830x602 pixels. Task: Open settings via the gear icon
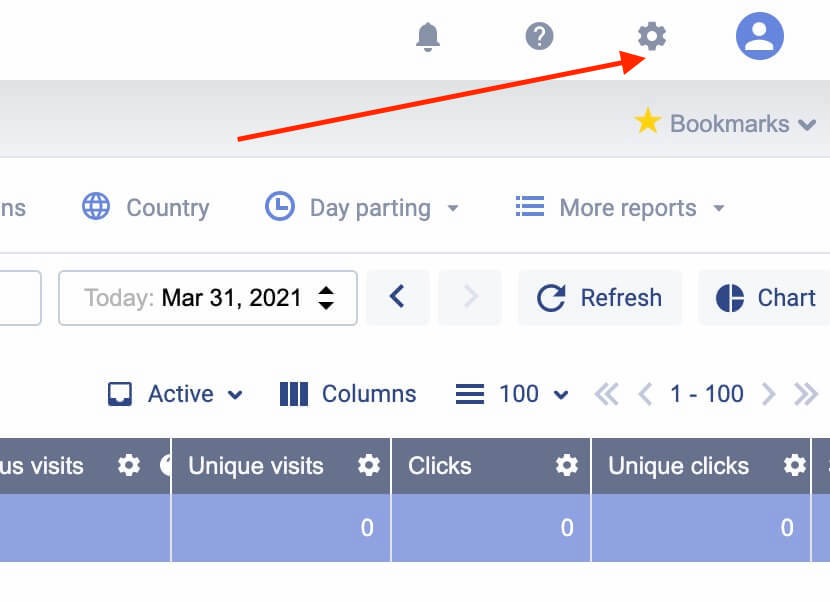(652, 37)
